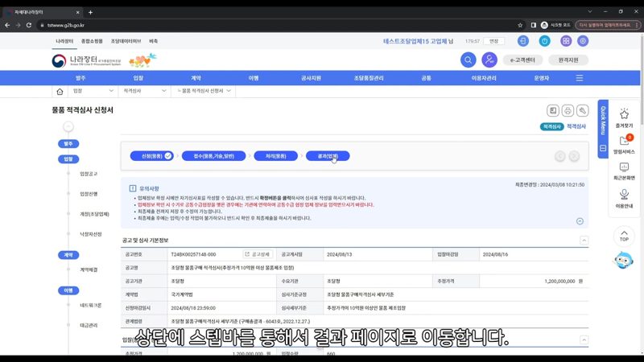
Task: Go to 접수(물품,기술,일반) step
Action: pos(213,156)
